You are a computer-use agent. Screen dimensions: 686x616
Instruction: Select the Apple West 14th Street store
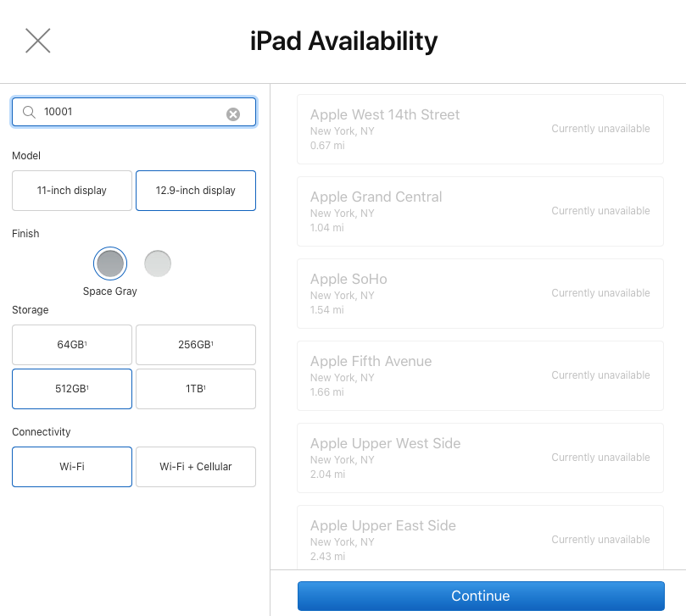(x=480, y=129)
